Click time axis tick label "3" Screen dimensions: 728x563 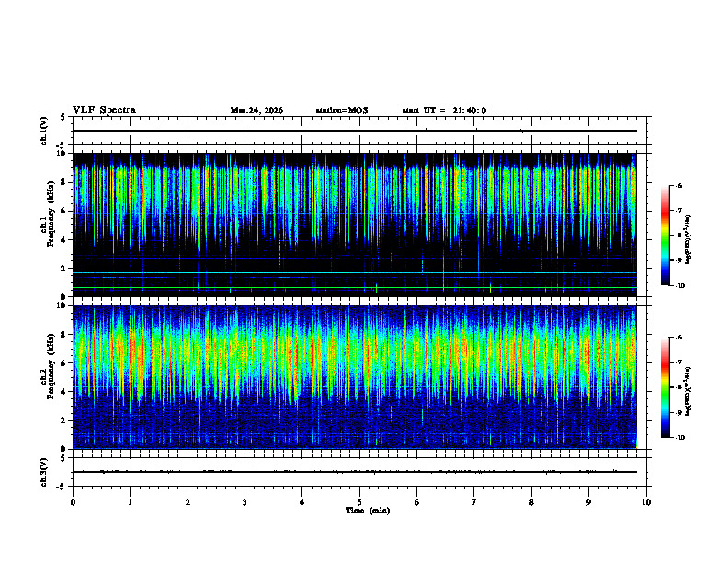(x=245, y=502)
